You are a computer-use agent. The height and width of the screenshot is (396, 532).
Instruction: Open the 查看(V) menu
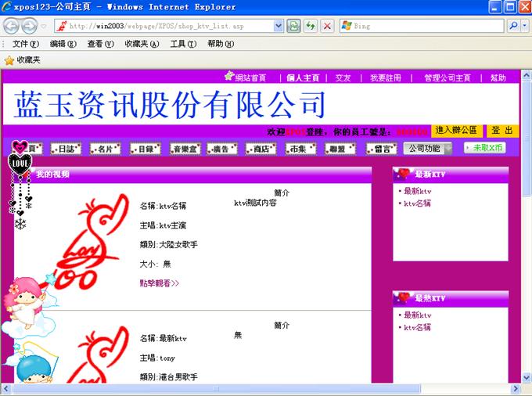(100, 44)
